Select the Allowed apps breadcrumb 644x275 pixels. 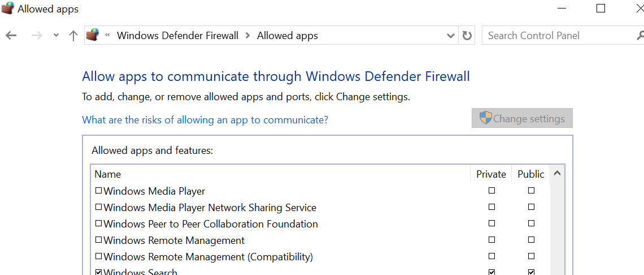[287, 36]
